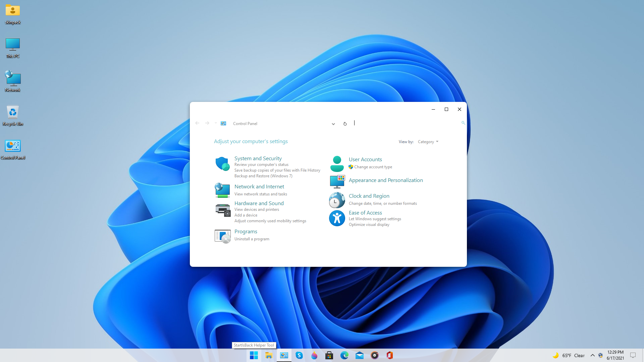This screenshot has width=644, height=362.
Task: Open User Accounts settings
Action: click(365, 159)
